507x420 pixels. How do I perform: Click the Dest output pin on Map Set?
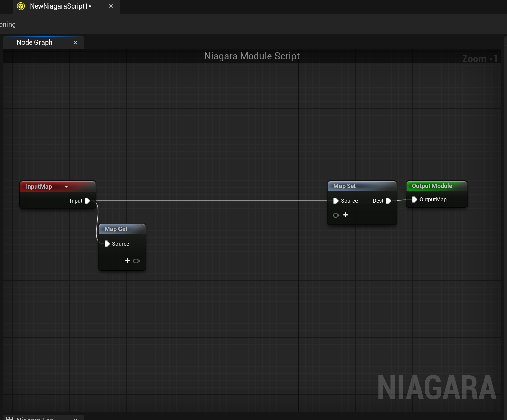point(388,201)
